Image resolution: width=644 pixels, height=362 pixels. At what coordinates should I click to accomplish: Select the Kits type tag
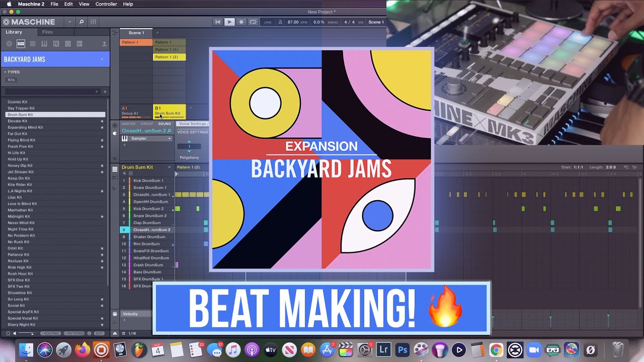11,80
